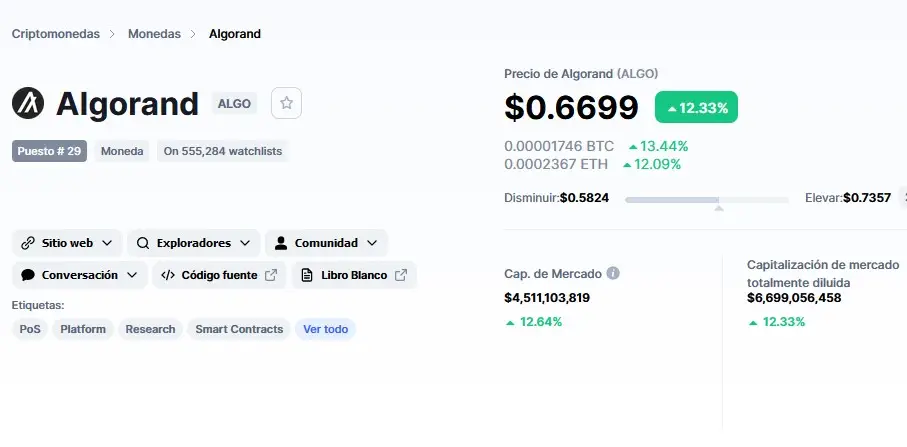Open the Código fuente link
This screenshot has height=447, width=907.
pyautogui.click(x=219, y=275)
